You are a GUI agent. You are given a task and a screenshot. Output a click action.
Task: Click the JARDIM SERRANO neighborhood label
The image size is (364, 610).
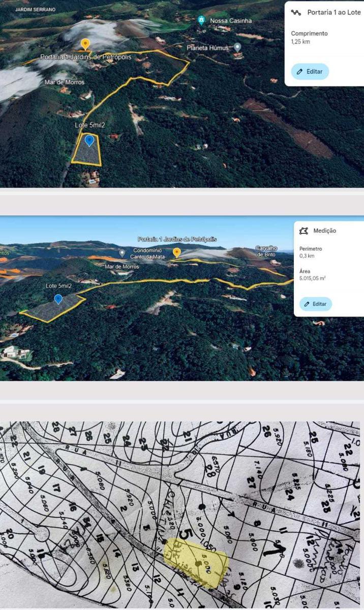tap(36, 10)
